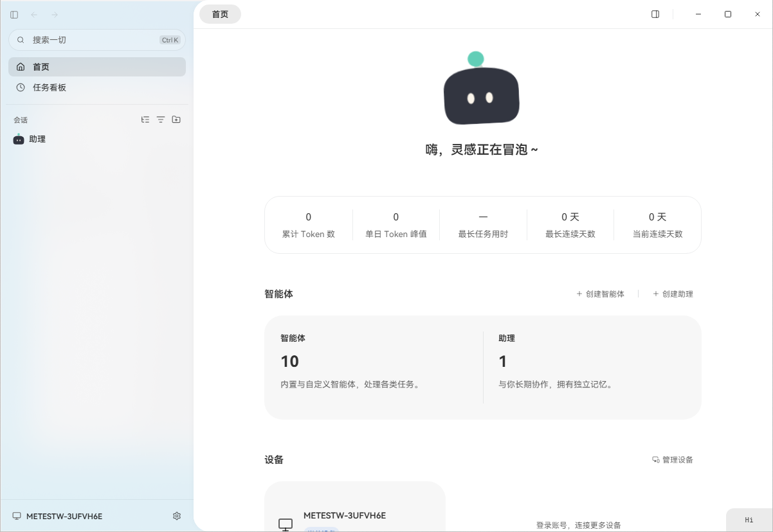Open the conversation filter/sort icon

click(x=161, y=120)
